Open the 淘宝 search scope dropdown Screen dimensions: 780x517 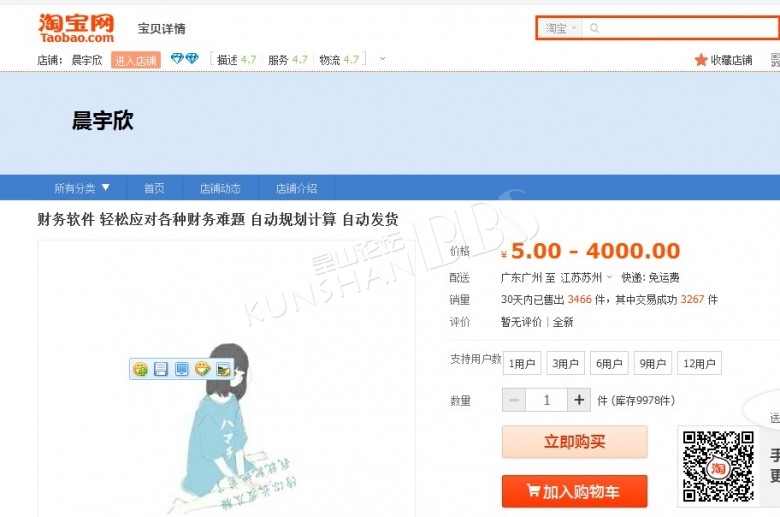(x=560, y=28)
